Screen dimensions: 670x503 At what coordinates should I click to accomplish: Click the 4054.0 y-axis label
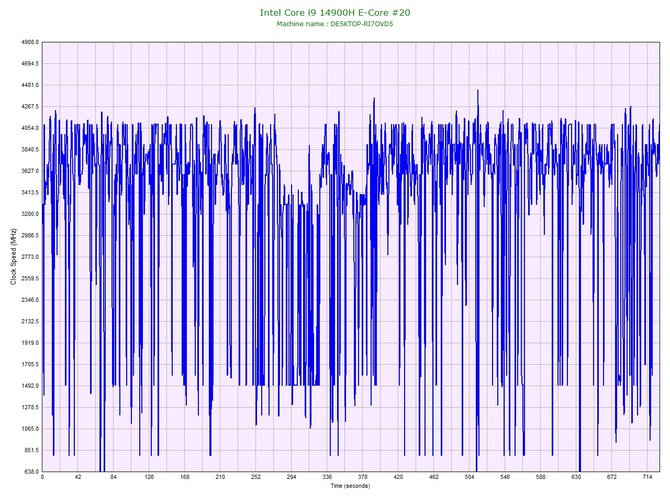pyautogui.click(x=30, y=128)
